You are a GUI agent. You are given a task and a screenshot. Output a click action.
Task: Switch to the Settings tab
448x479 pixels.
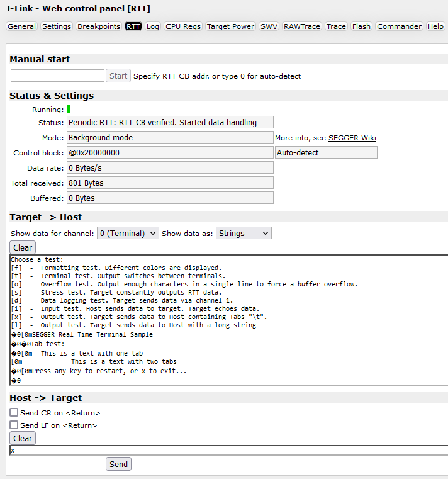[57, 26]
